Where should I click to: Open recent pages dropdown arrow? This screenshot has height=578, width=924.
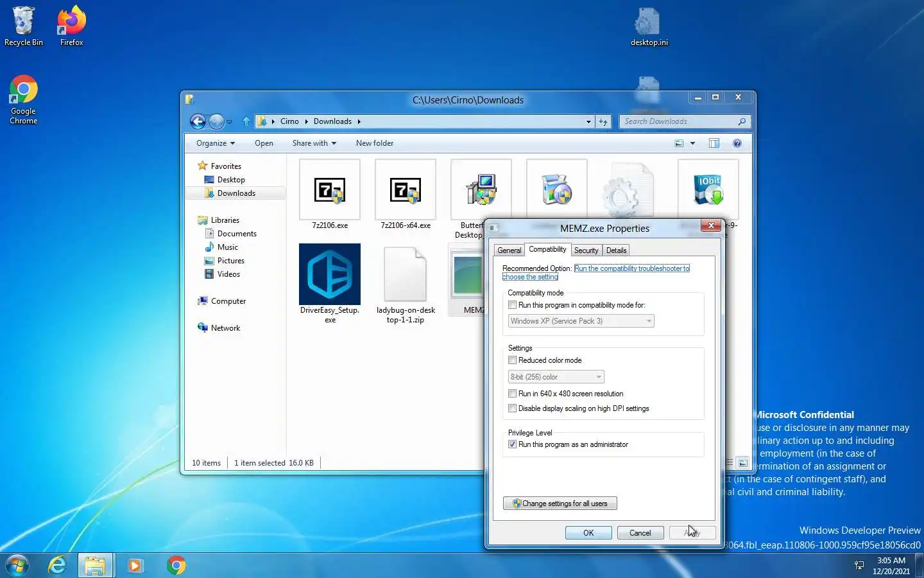pyautogui.click(x=229, y=121)
